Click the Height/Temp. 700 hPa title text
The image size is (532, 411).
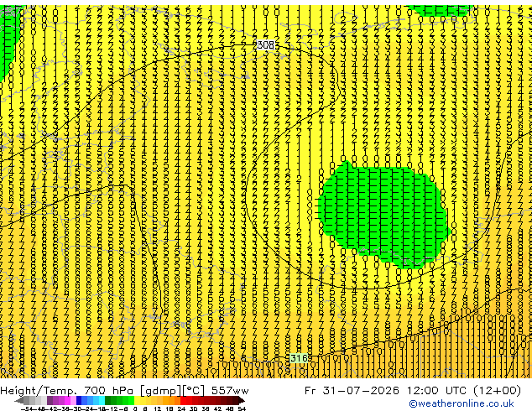pyautogui.click(x=69, y=391)
